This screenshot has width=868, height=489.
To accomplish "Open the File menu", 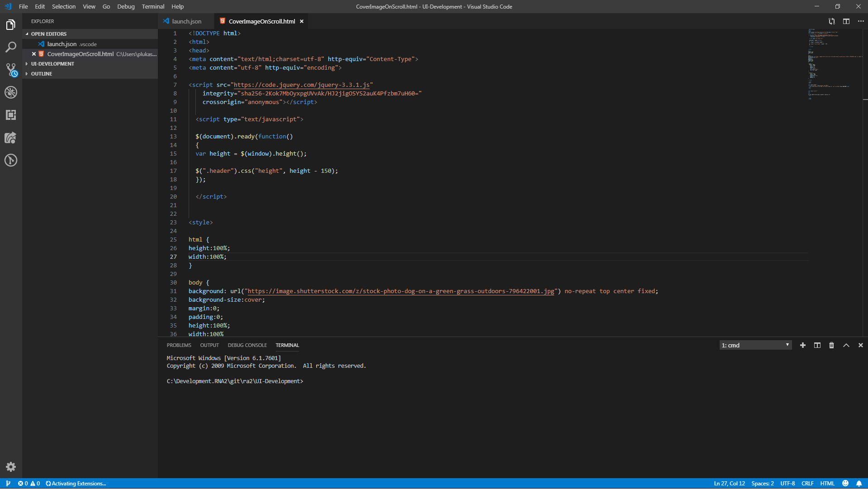I will 24,6.
